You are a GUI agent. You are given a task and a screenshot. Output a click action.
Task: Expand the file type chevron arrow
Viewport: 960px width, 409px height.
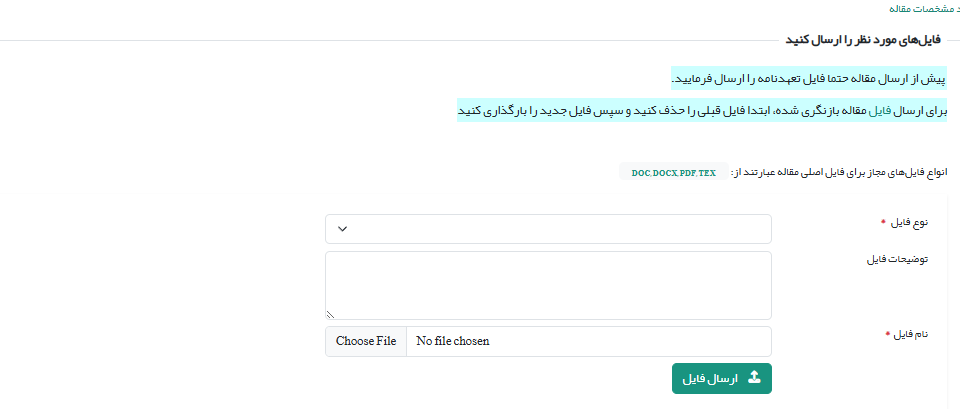point(342,229)
